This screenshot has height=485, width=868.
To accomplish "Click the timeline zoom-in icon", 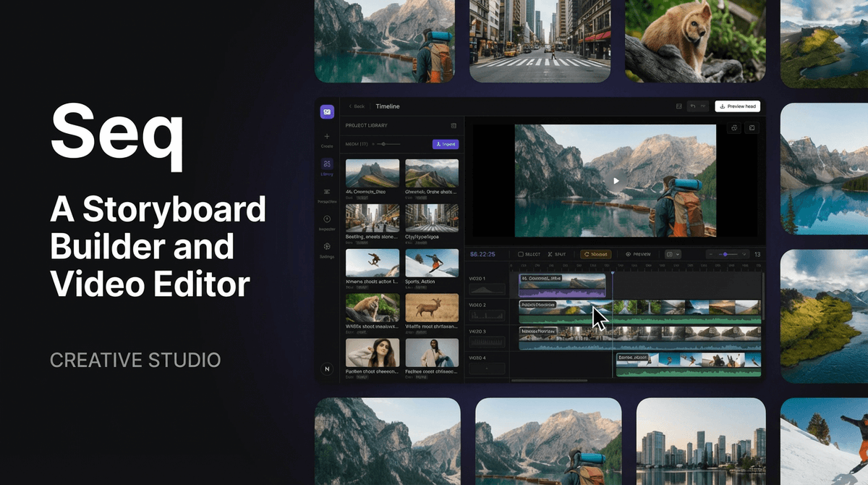I will coord(744,254).
